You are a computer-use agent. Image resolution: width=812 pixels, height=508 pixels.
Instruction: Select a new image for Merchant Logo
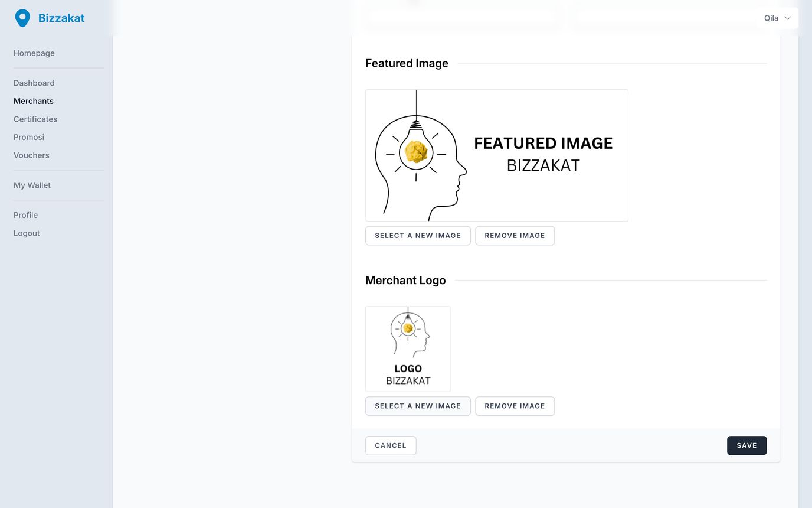418,406
